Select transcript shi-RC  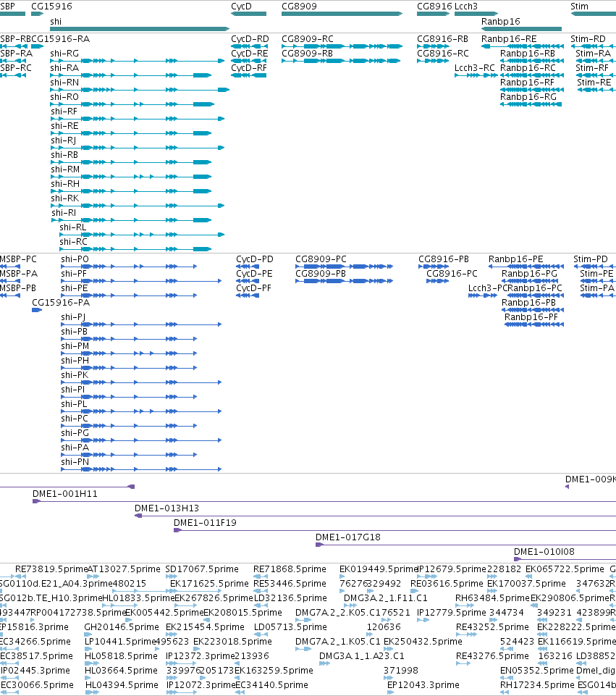[x=135, y=249]
